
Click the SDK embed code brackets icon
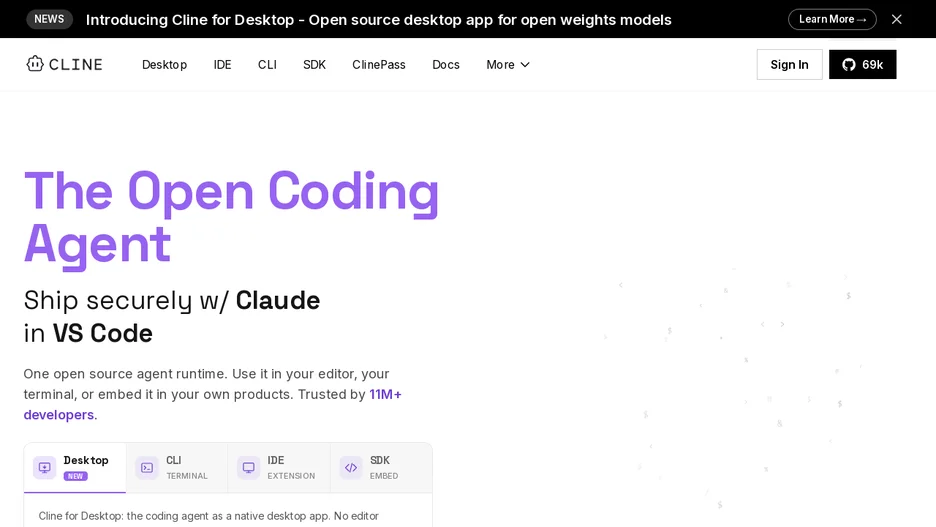pyautogui.click(x=351, y=467)
